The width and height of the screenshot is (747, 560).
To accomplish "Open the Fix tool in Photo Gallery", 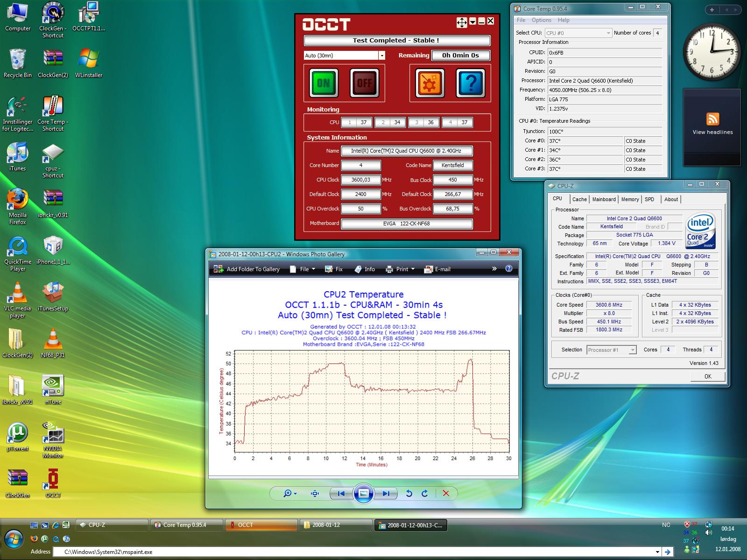I will [334, 269].
